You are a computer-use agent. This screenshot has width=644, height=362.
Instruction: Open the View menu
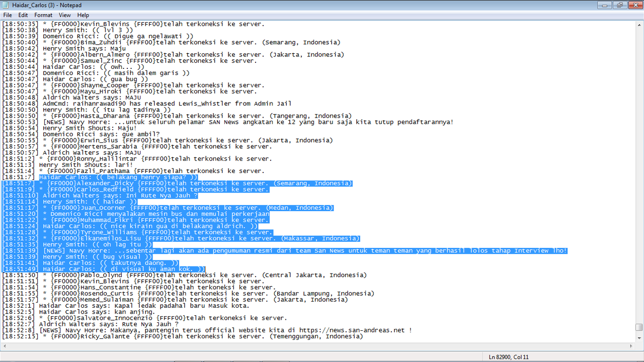(x=65, y=15)
